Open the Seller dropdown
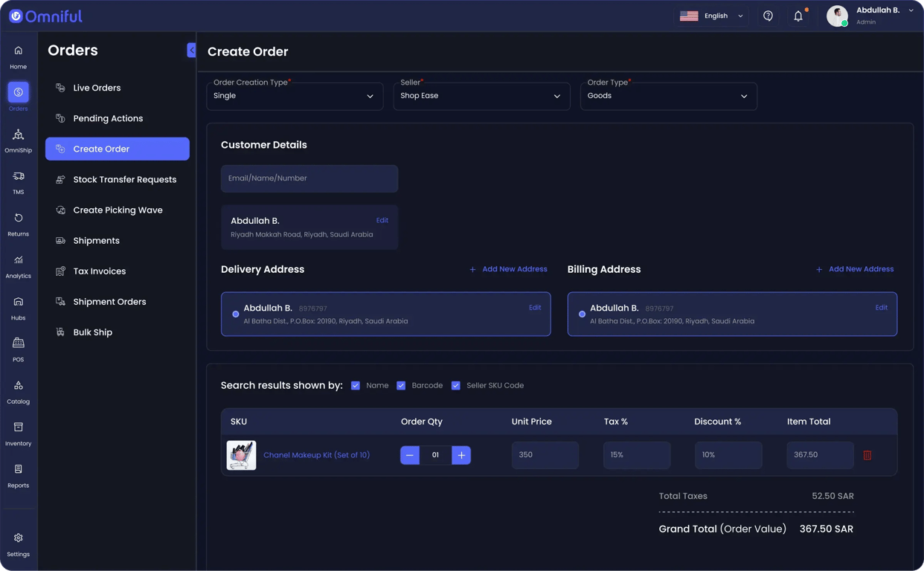Viewport: 924px width, 571px height. pyautogui.click(x=481, y=96)
